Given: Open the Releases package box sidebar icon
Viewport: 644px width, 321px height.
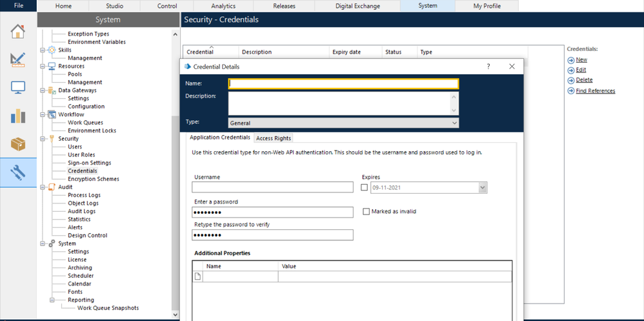Looking at the screenshot, I should click(x=17, y=144).
